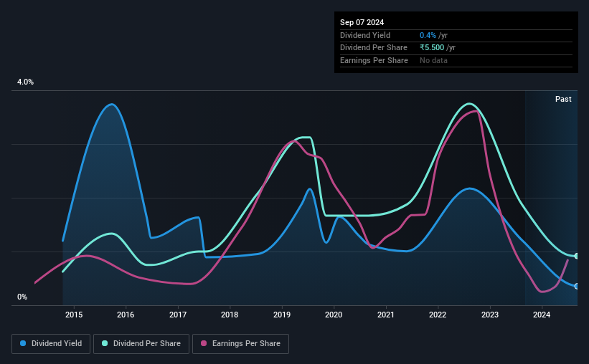Click the 0.4% dividend yield value

[x=428, y=35]
